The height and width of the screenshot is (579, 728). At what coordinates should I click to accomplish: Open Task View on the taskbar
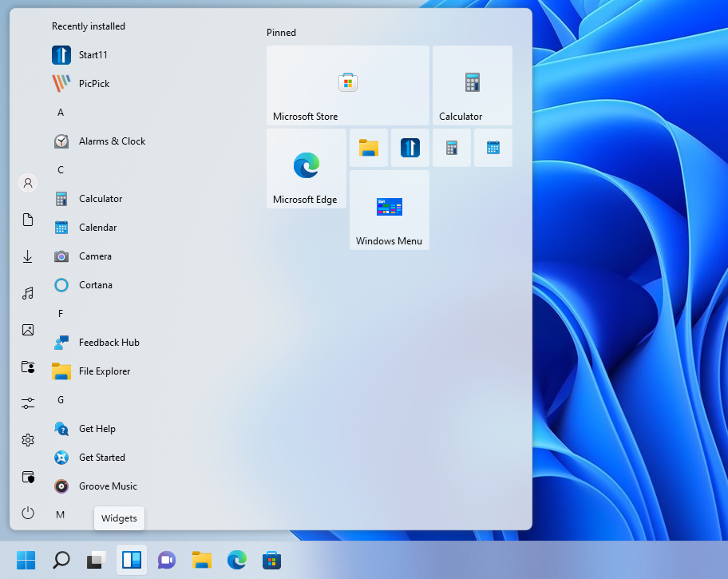click(x=96, y=560)
